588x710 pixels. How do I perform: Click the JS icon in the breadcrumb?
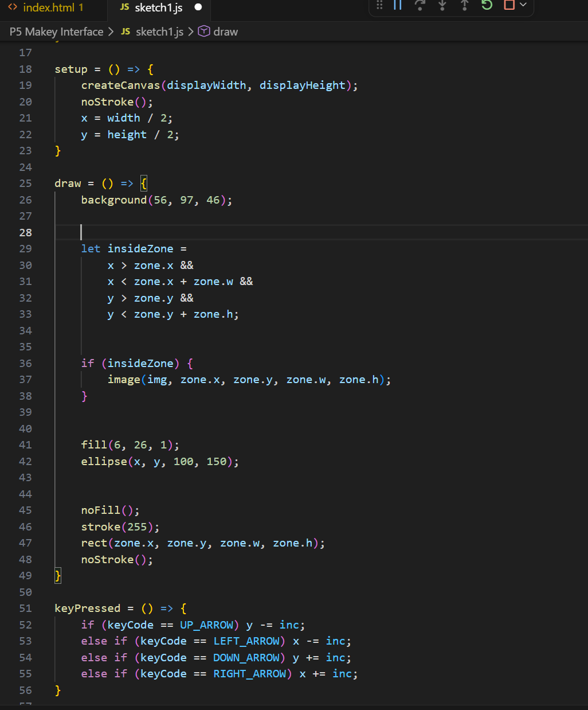(x=126, y=32)
